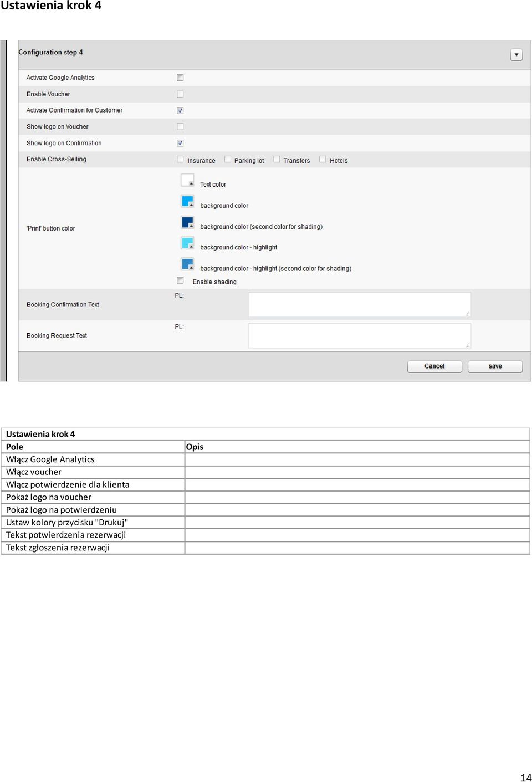Select the 'Print' button color label

[x=50, y=228]
